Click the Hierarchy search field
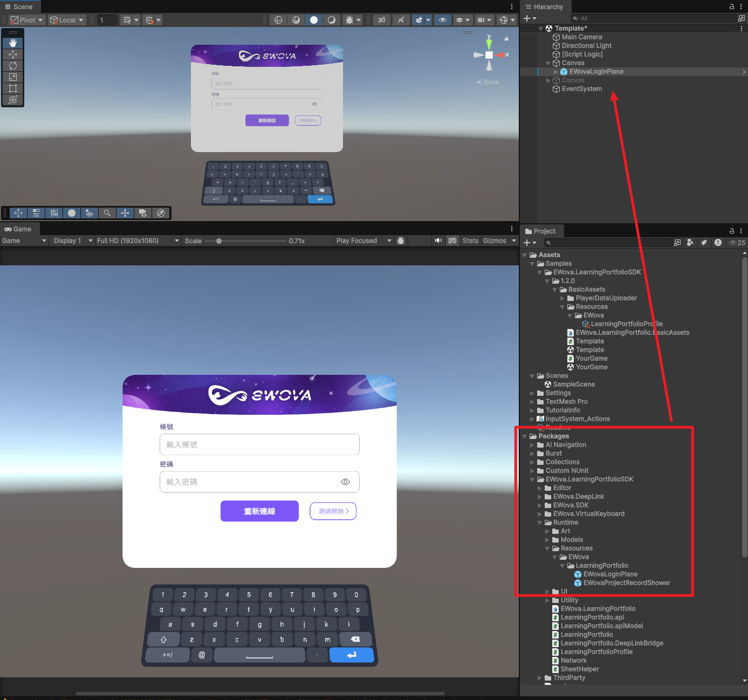748x700 pixels. [x=653, y=18]
